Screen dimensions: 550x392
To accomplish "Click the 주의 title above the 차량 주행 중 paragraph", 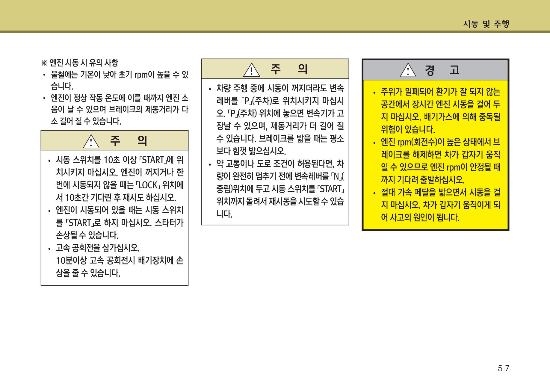I will 289,69.
